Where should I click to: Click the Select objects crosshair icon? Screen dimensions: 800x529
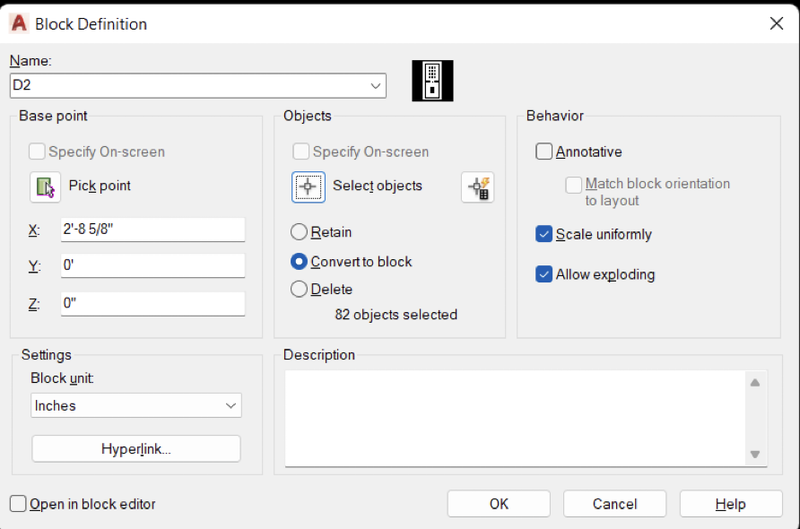click(309, 187)
